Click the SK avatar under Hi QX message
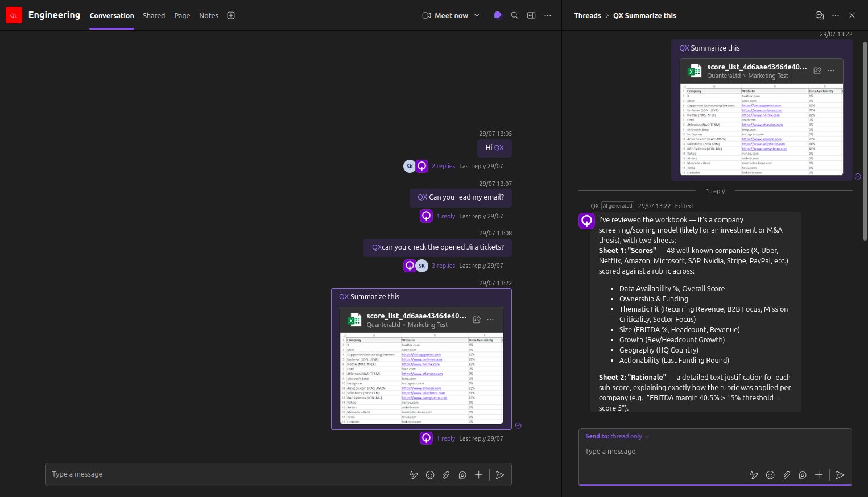Image resolution: width=868 pixels, height=497 pixels. (x=410, y=166)
